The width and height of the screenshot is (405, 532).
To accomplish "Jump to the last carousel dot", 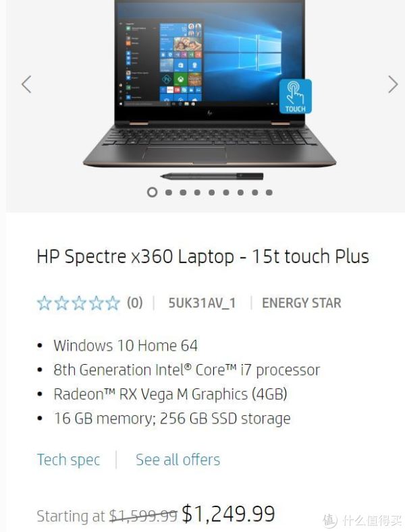I will pos(269,193).
